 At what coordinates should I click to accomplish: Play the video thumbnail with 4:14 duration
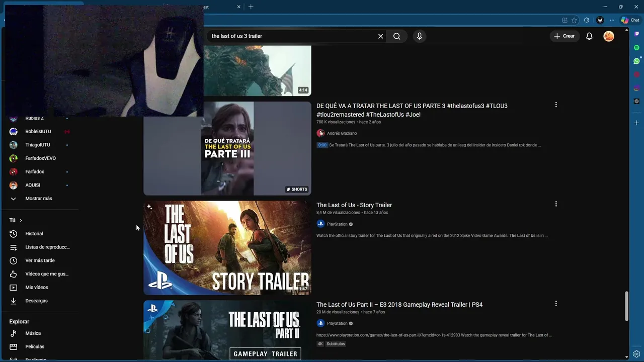tap(257, 70)
